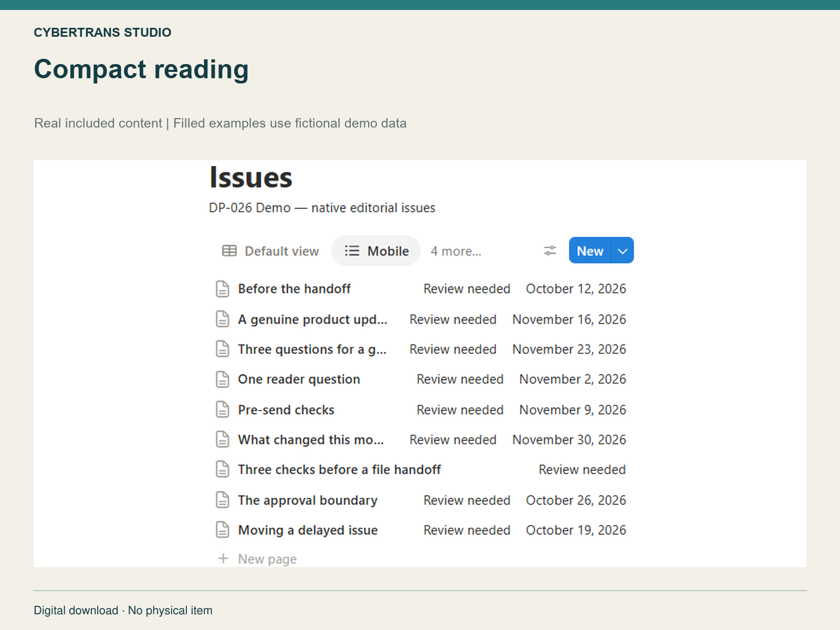The height and width of the screenshot is (630, 840).
Task: Click the October 12, 2026 date
Action: (x=576, y=289)
